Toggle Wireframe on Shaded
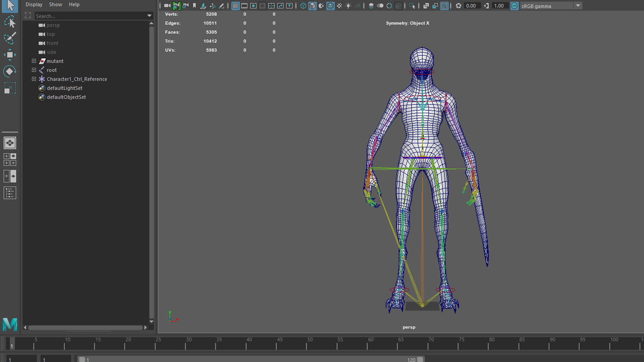The width and height of the screenshot is (644, 362). pyautogui.click(x=330, y=6)
